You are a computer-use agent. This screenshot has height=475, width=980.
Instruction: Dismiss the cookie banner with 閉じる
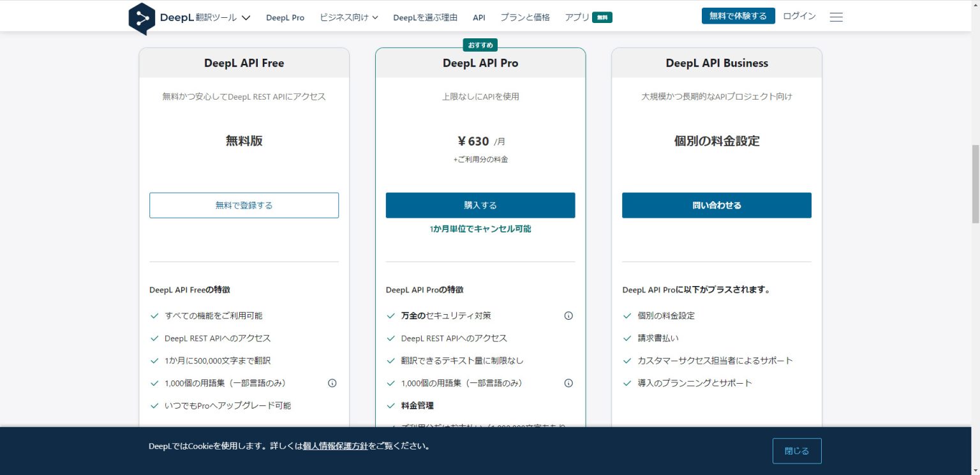click(x=796, y=451)
